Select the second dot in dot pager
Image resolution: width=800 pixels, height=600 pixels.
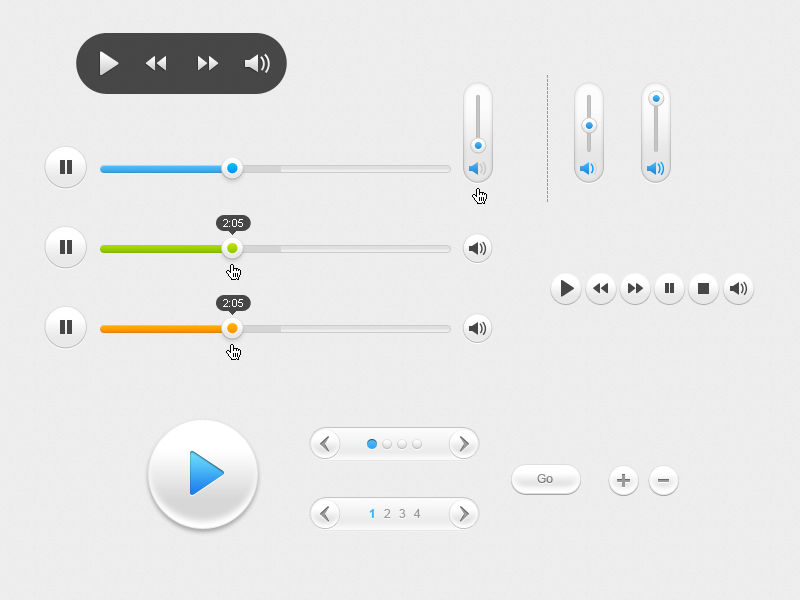[387, 444]
